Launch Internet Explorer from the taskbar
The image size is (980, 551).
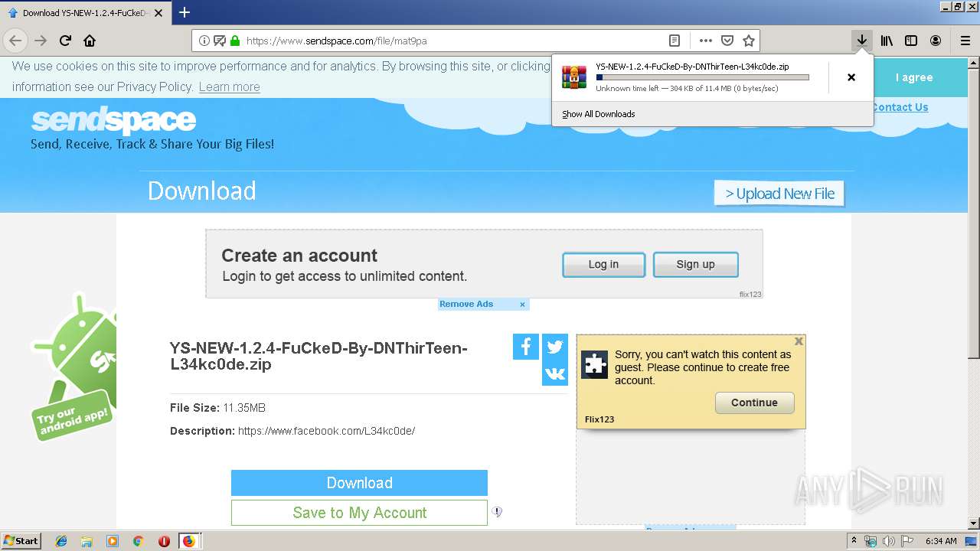(x=61, y=541)
